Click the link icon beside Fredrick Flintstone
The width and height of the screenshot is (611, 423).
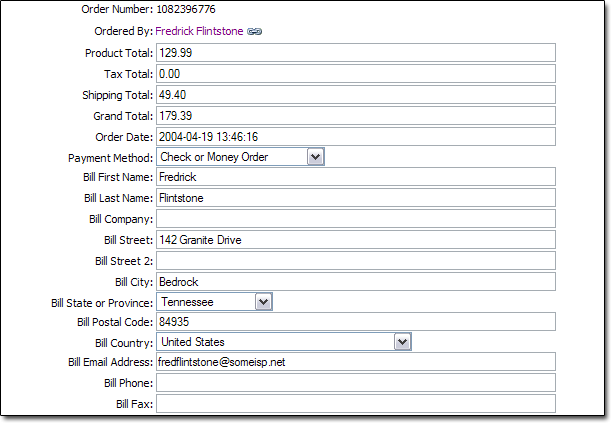pyautogui.click(x=255, y=32)
